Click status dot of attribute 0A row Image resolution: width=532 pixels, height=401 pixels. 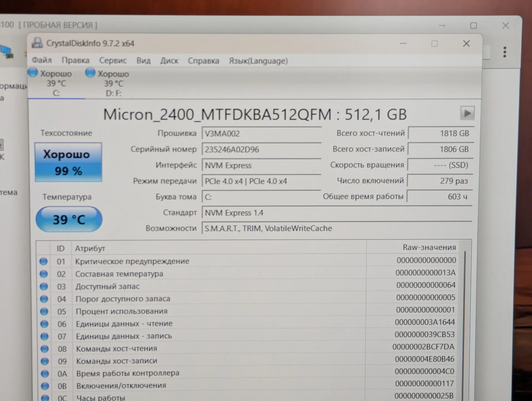(45, 374)
